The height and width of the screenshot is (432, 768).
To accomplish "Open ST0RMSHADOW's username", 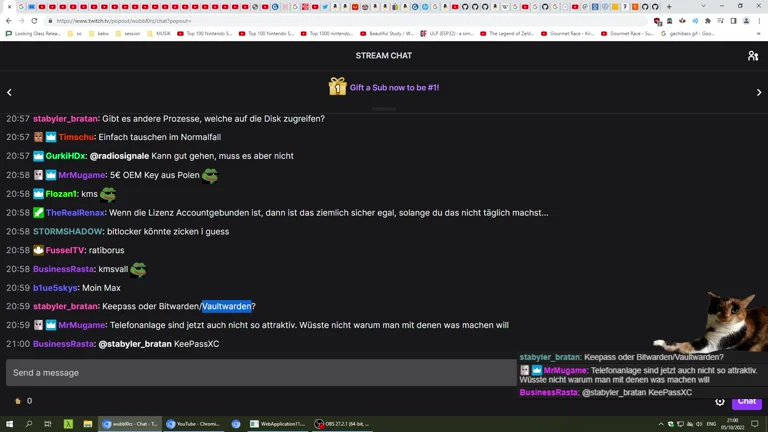I will 68,231.
